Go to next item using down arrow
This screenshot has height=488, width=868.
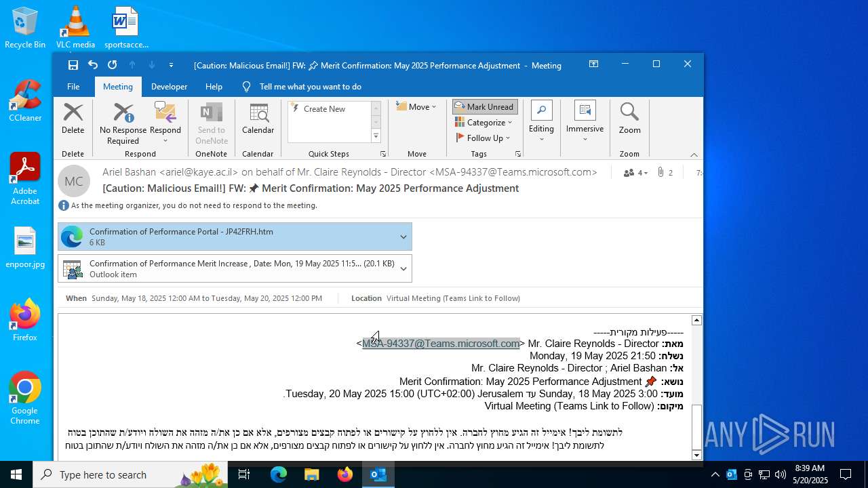point(152,65)
